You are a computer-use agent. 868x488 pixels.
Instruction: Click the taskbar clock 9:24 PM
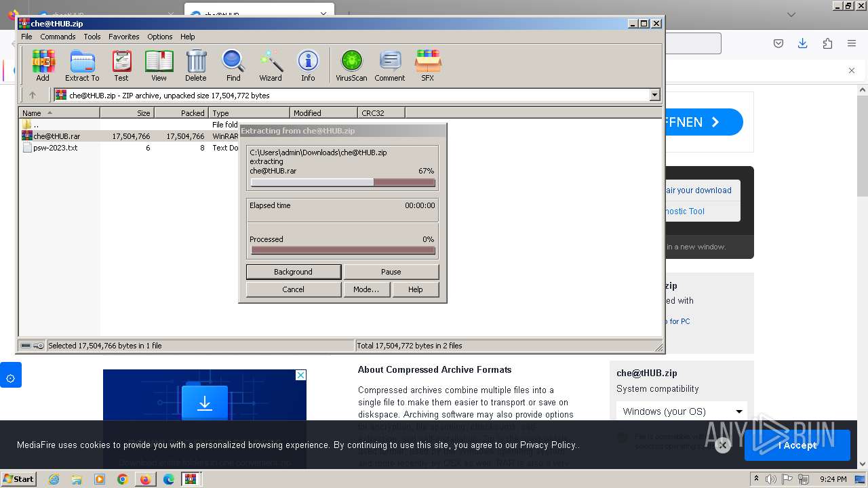[x=833, y=479]
